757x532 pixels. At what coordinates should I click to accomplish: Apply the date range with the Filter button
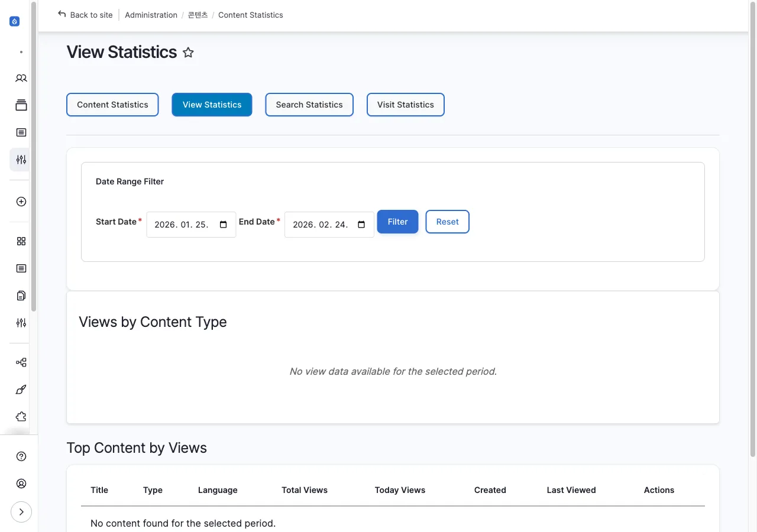click(397, 222)
